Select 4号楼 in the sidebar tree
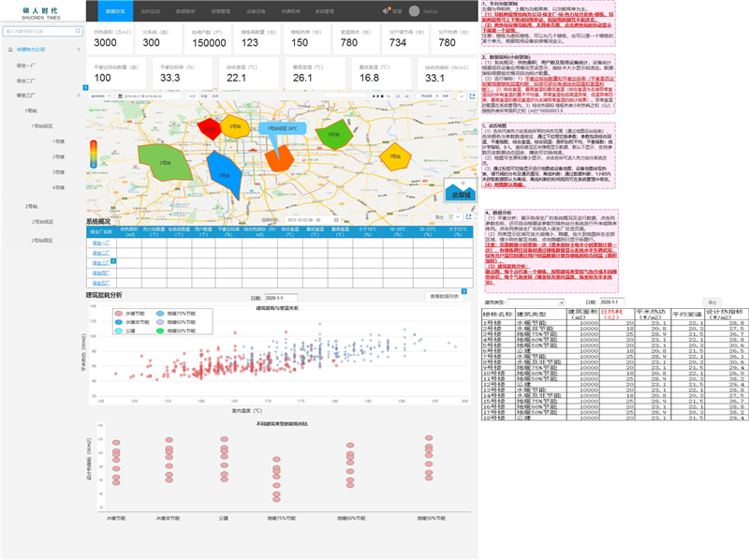The width and height of the screenshot is (749, 560). [58, 188]
